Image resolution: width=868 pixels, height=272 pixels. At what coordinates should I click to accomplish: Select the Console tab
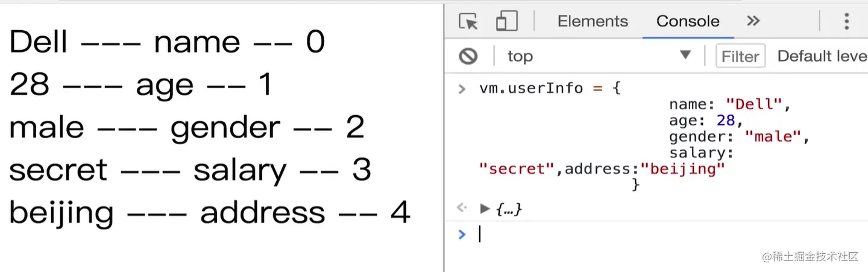[x=688, y=21]
